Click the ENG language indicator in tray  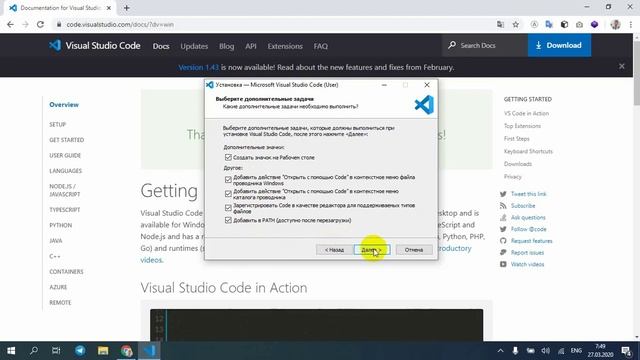(x=576, y=351)
